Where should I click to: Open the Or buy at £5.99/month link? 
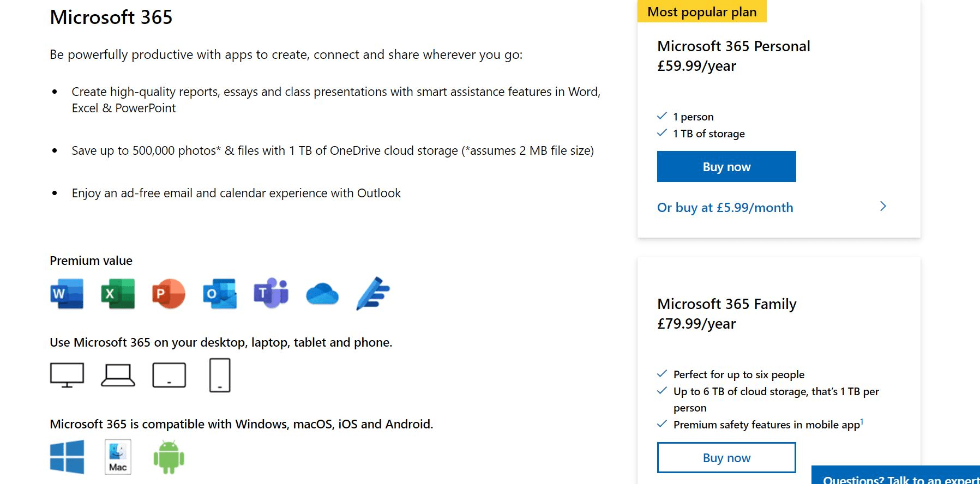725,208
